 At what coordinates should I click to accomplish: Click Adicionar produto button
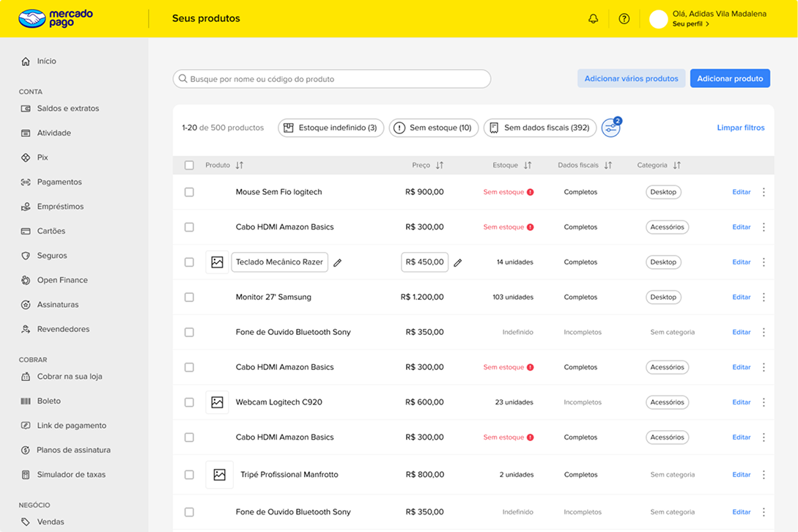(730, 78)
